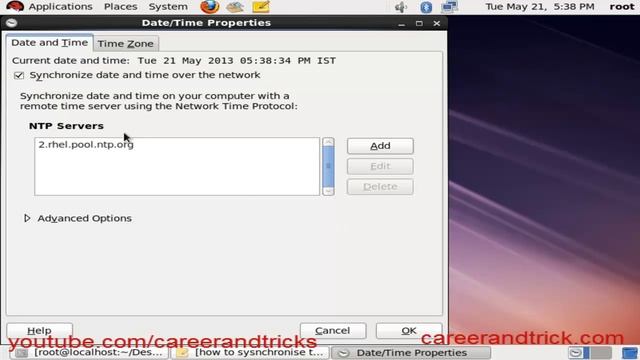Image resolution: width=640 pixels, height=360 pixels.
Task: Maximize the Date/Time Properties window
Action: click(x=419, y=24)
